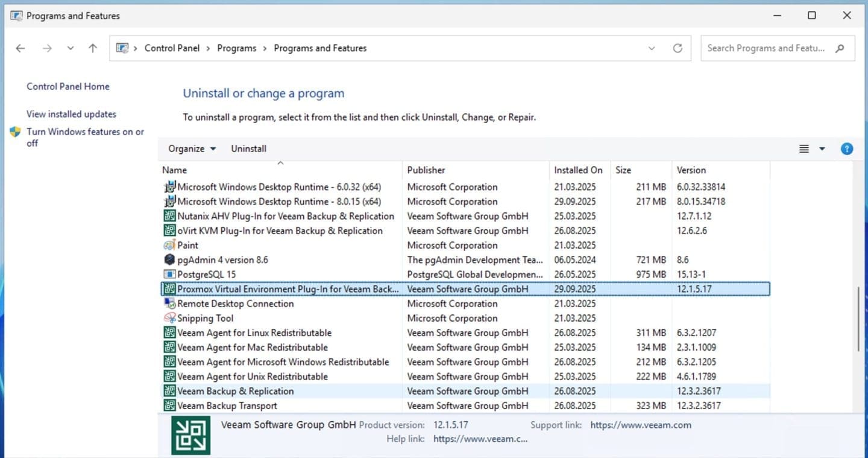Click Veeam Backup Transport icon
868x458 pixels.
tap(169, 406)
